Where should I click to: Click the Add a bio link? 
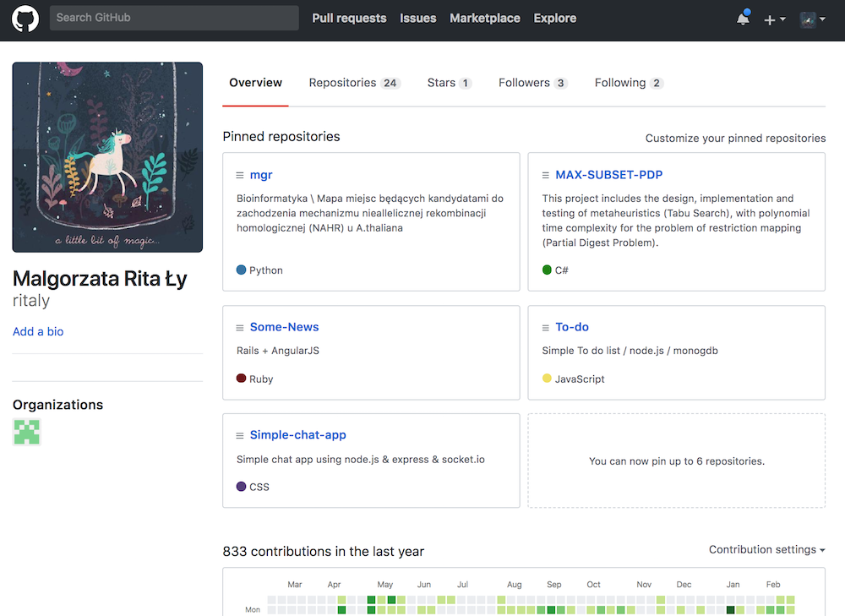(x=38, y=331)
